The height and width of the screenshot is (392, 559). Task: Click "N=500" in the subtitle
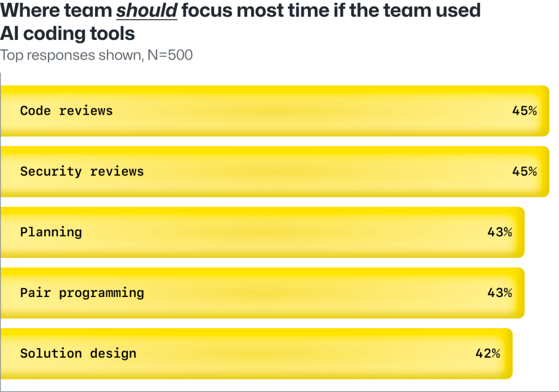[170, 55]
